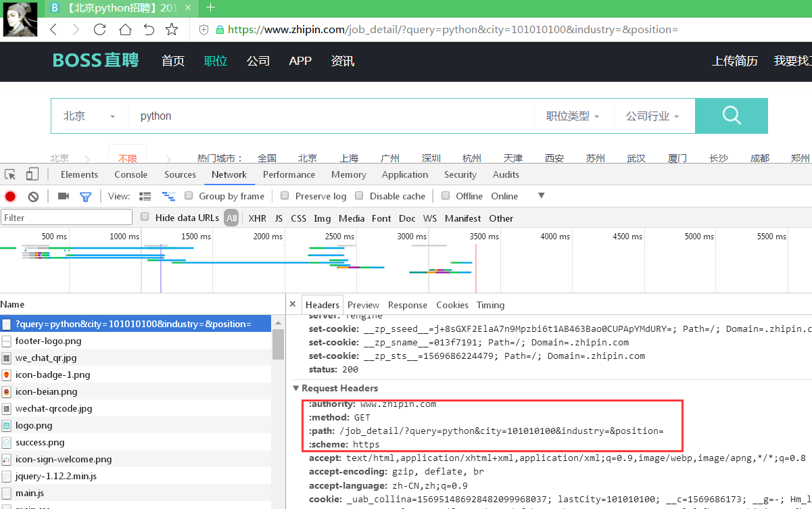
Task: Click 首页 in site navigation
Action: click(x=173, y=61)
